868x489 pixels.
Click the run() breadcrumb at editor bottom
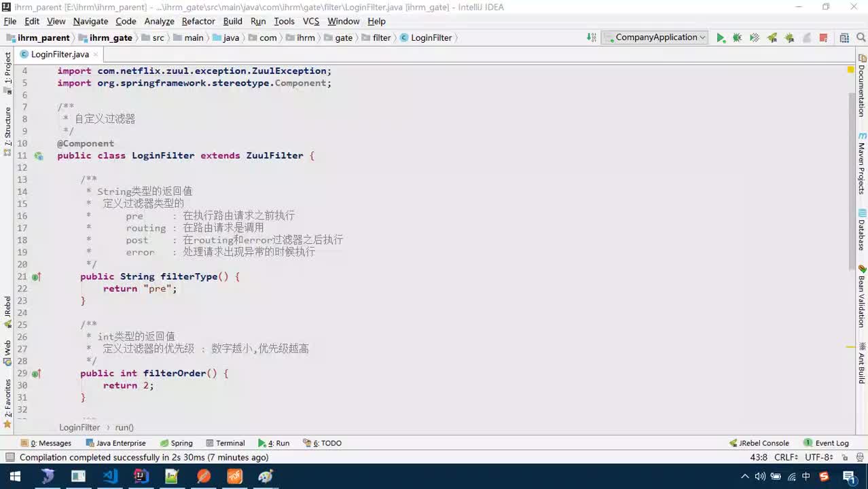[124, 427]
